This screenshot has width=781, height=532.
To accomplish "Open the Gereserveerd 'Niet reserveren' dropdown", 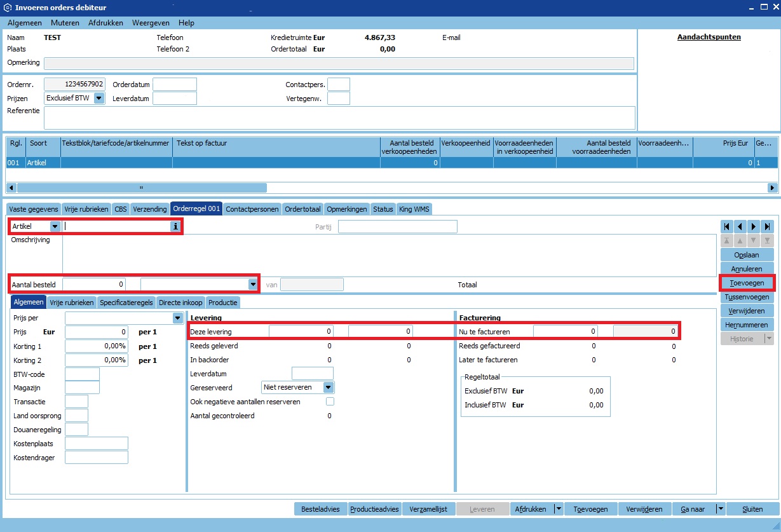I will point(328,387).
